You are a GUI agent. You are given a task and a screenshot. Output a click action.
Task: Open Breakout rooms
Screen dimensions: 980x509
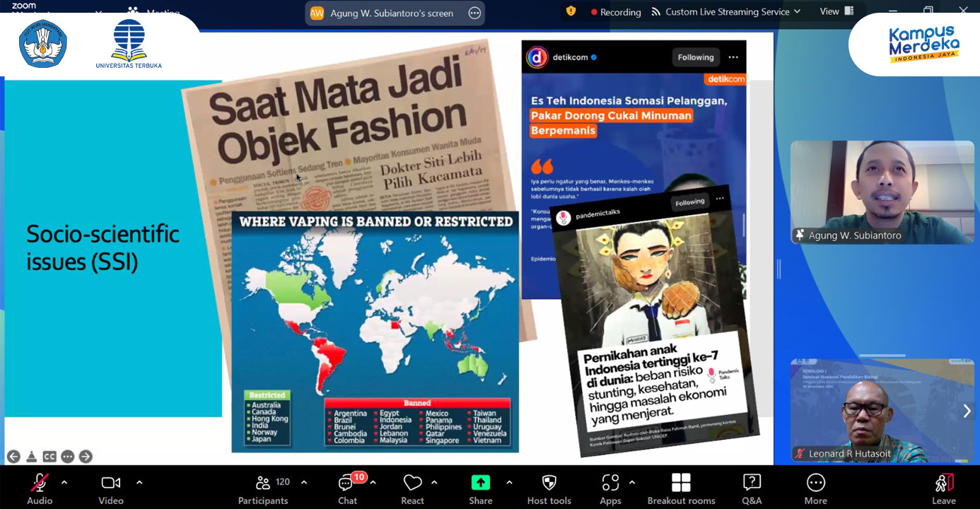(x=680, y=486)
